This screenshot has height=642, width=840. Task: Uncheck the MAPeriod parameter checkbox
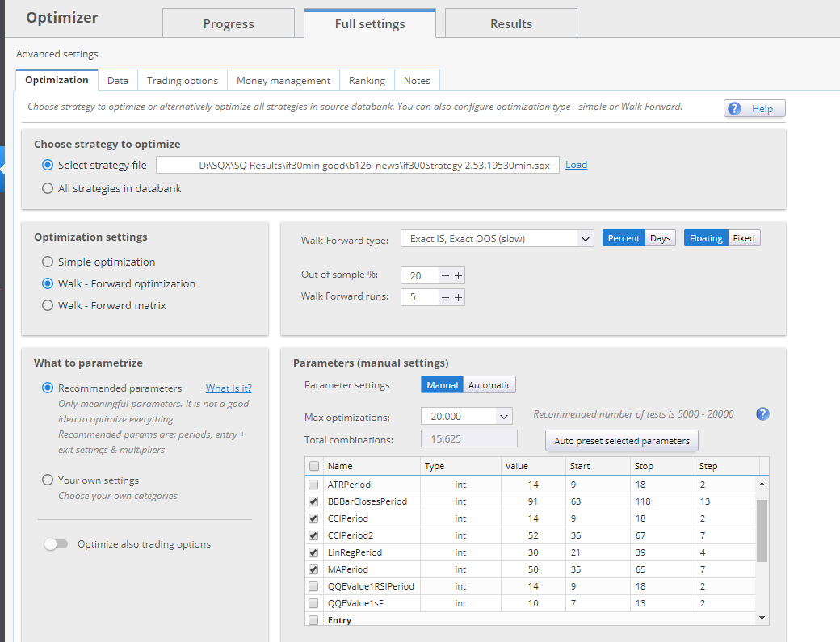coord(313,569)
